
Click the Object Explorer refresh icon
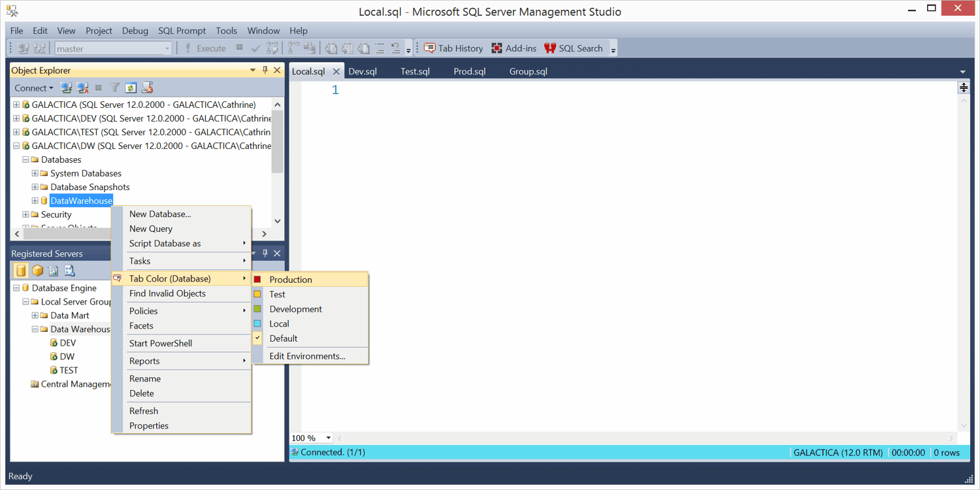click(131, 88)
